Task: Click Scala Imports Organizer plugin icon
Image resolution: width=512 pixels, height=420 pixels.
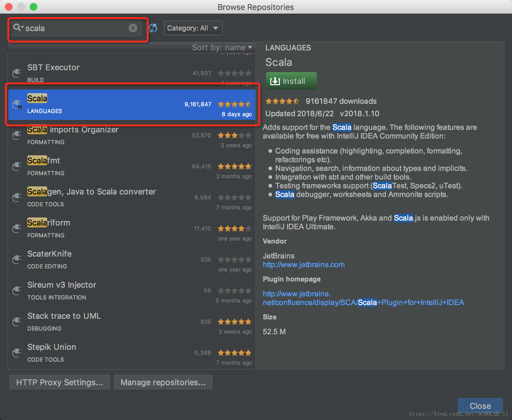Action: coord(17,135)
